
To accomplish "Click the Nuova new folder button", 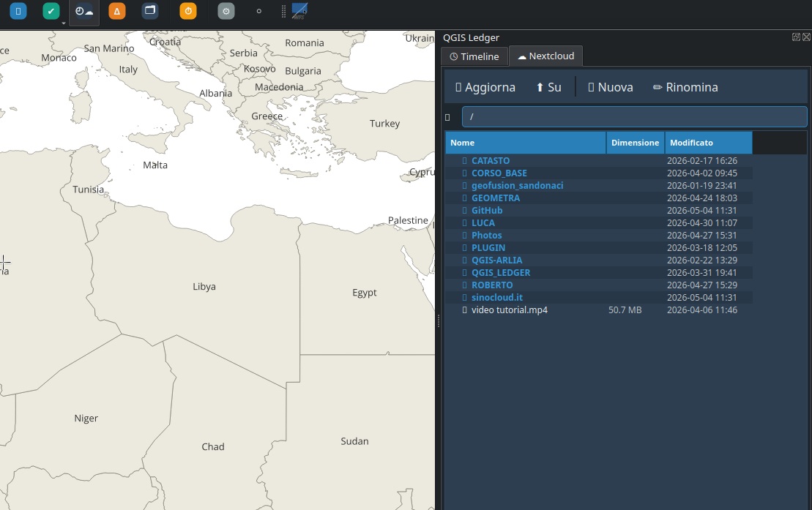I will pos(611,87).
